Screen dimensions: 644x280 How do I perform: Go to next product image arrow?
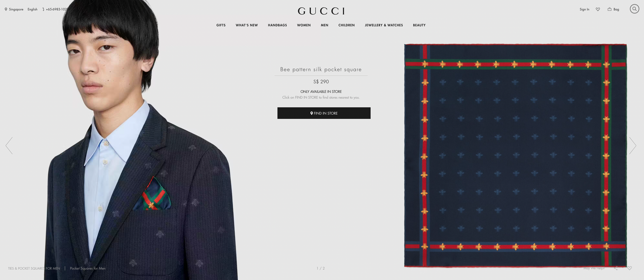tap(633, 146)
